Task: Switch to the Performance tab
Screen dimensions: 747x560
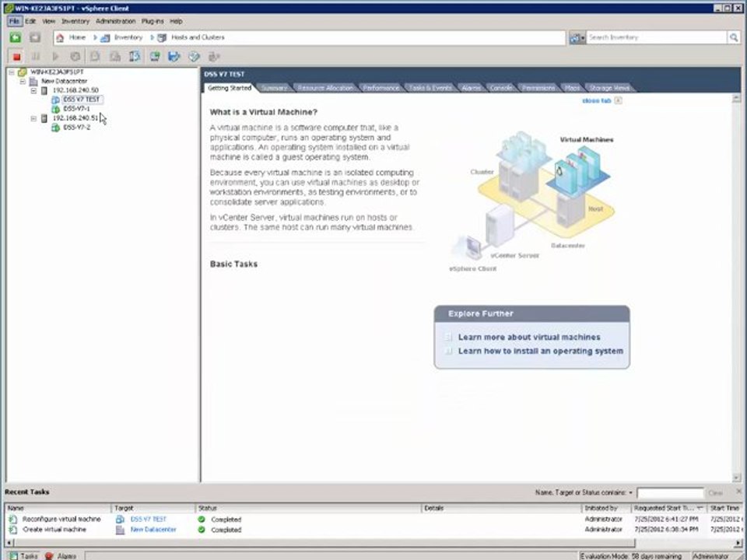Action: [x=381, y=88]
